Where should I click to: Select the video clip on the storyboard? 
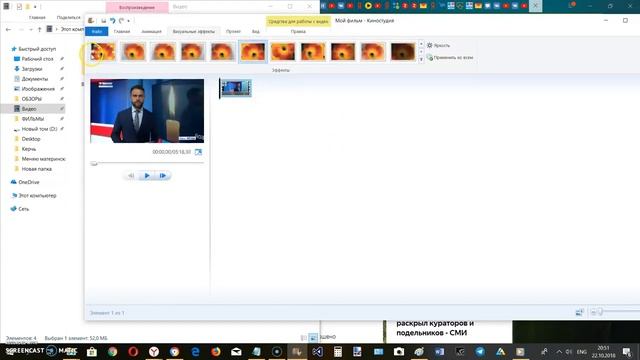pyautogui.click(x=236, y=88)
